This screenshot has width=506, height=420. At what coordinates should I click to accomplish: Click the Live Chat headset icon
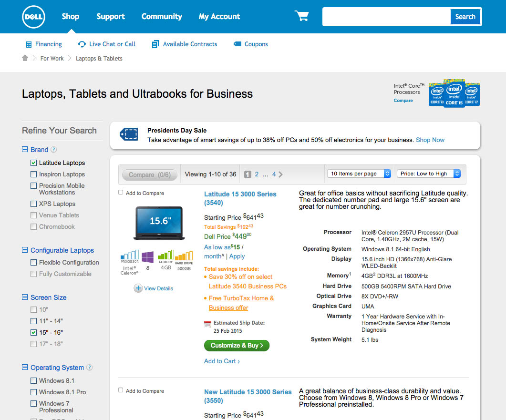[x=82, y=44]
